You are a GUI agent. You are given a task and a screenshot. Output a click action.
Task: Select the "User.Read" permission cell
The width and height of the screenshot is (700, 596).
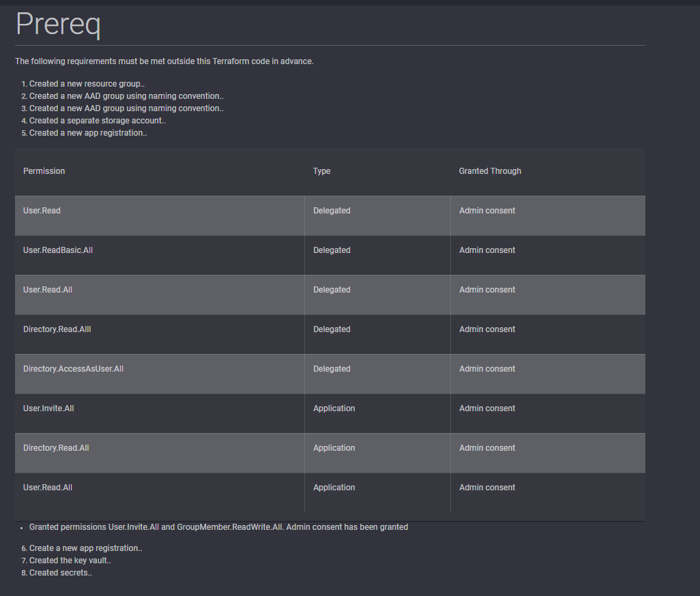click(x=42, y=210)
